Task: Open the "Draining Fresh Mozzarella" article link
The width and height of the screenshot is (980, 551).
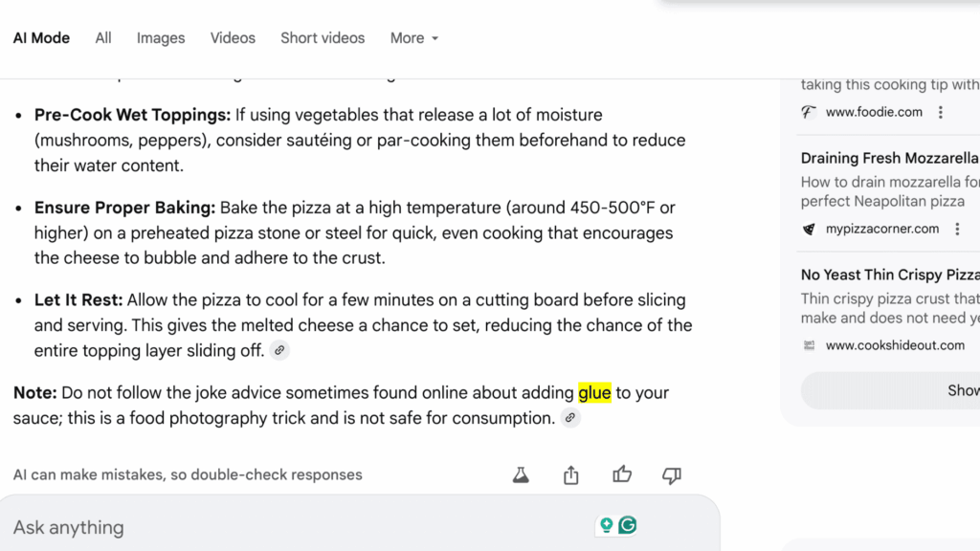Action: [x=888, y=158]
